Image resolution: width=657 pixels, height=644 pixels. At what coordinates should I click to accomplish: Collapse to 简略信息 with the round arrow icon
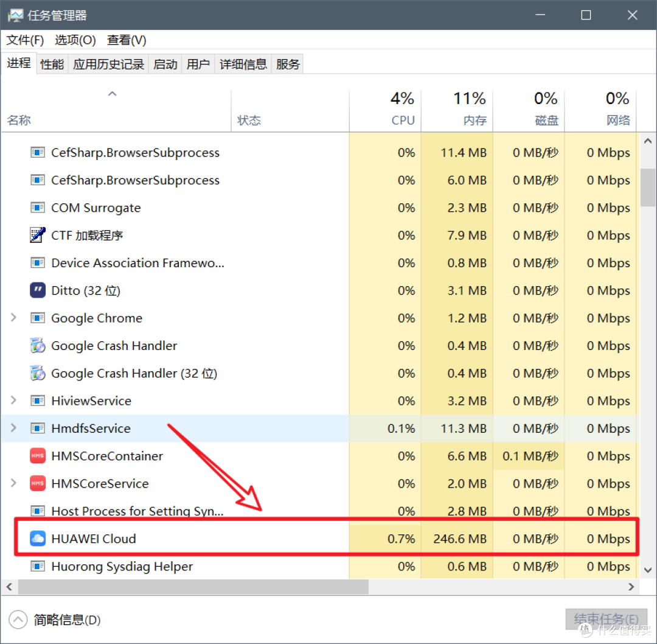point(18,620)
